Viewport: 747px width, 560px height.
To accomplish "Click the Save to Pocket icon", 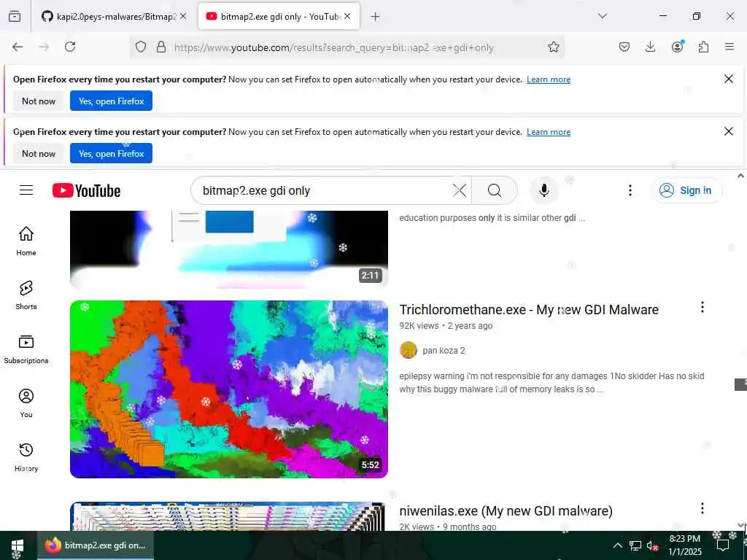I will click(x=624, y=47).
